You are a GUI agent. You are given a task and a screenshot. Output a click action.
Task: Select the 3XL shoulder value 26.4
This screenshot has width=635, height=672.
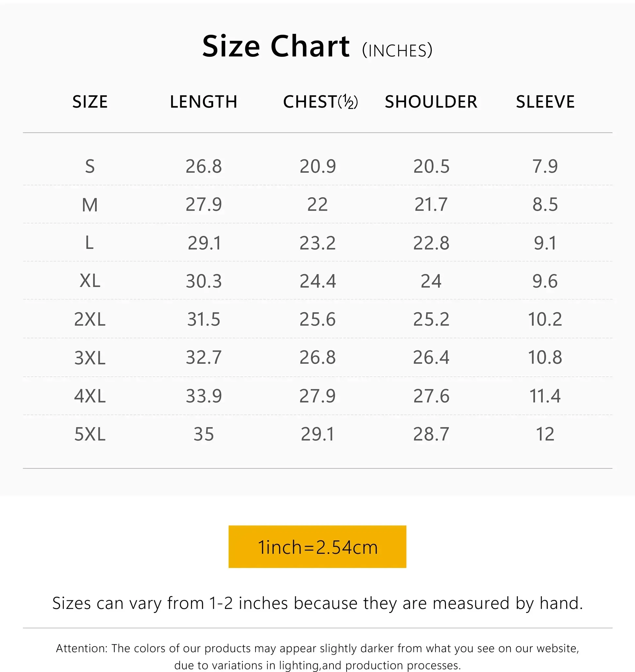pyautogui.click(x=431, y=357)
